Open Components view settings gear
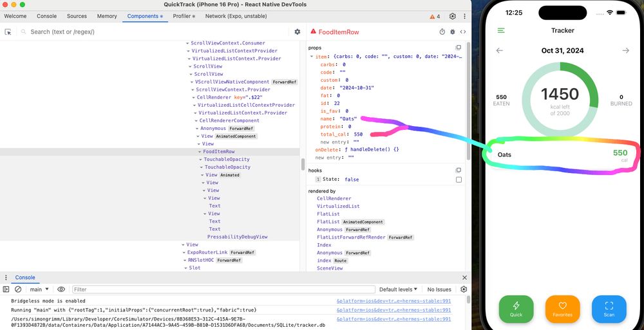Screen dimensions: 644x330 coord(298,32)
